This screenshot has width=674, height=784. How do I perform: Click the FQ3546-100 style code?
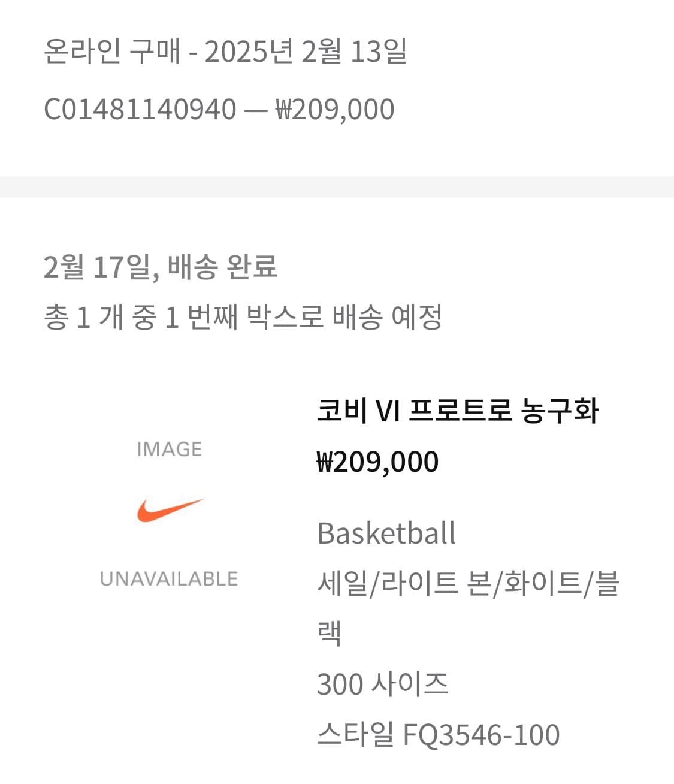tap(481, 735)
